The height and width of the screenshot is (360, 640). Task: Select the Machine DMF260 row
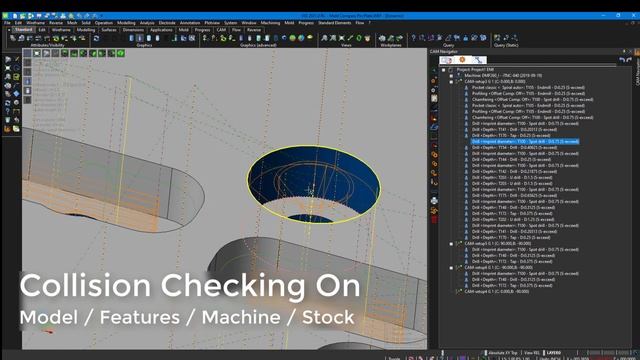tap(503, 76)
